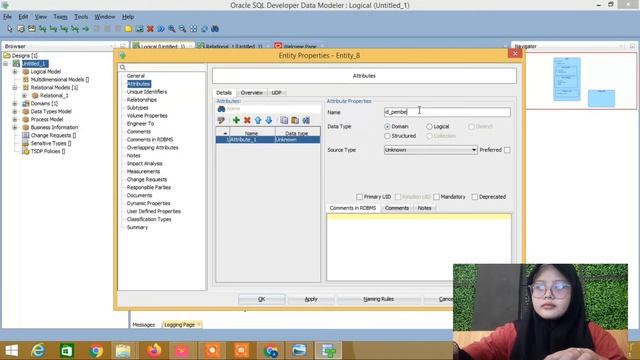Click the Apply button
Viewport: 640px width, 360px height.
point(311,299)
